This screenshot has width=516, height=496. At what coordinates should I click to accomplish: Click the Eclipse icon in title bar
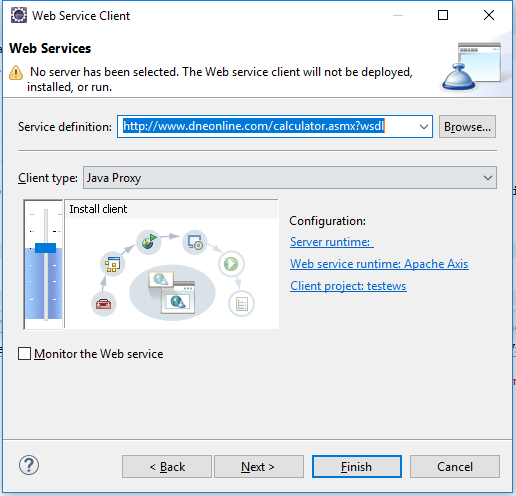[x=19, y=16]
